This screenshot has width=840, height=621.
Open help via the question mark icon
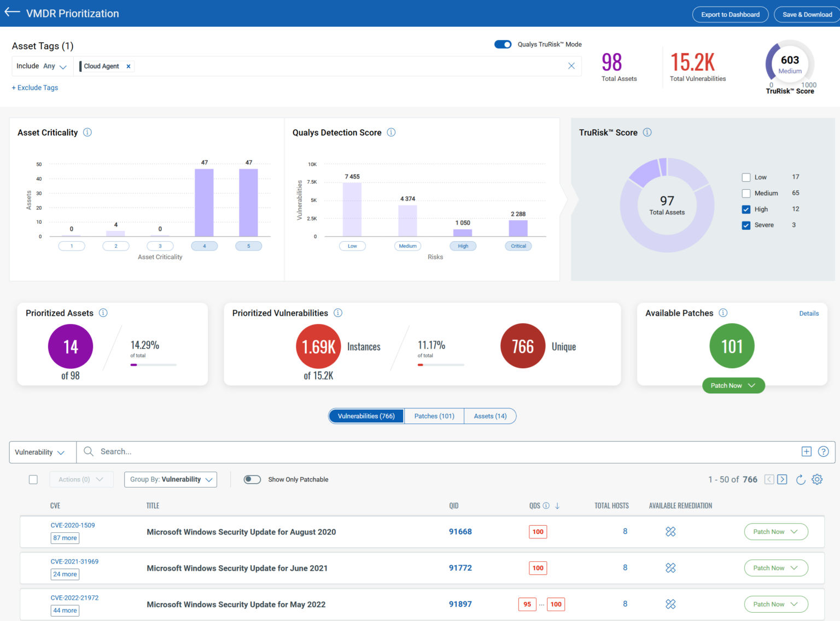coord(824,451)
